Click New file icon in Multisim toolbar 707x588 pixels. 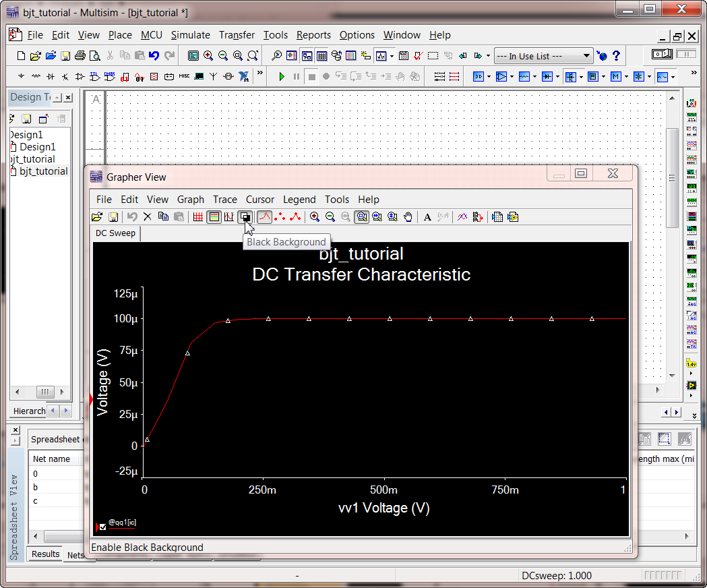[x=21, y=56]
